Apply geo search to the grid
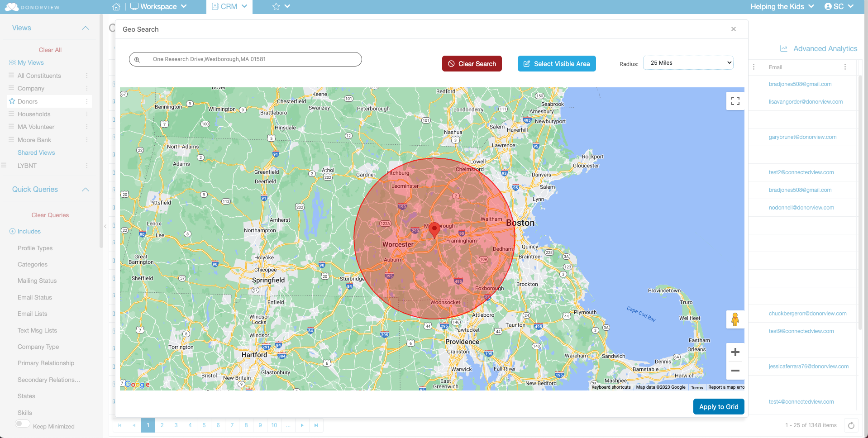This screenshot has width=868, height=438. [719, 407]
